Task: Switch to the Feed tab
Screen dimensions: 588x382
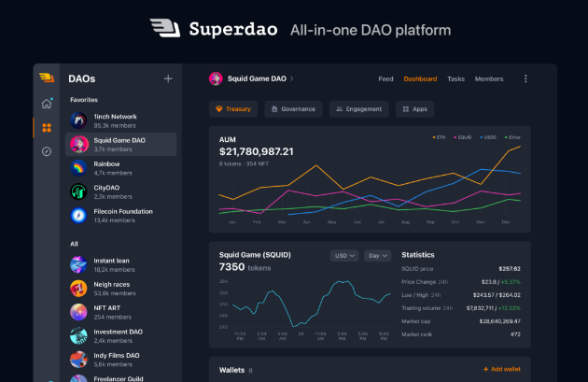Action: [x=385, y=78]
